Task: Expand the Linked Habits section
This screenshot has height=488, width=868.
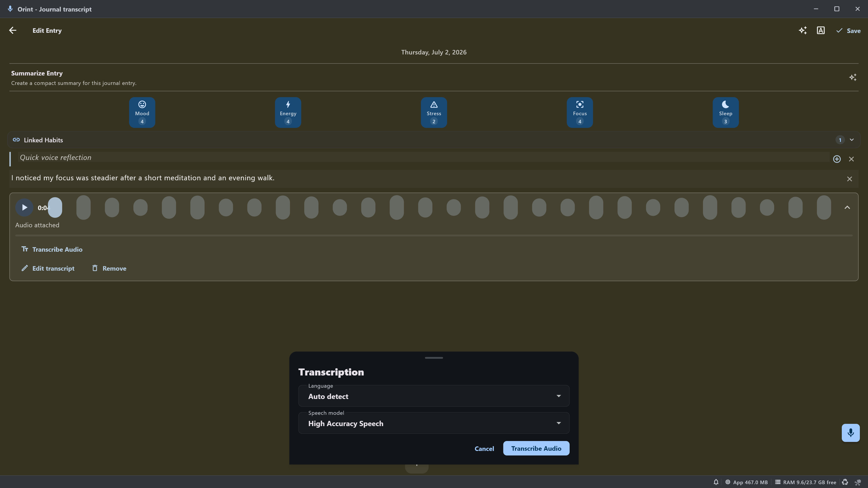Action: point(852,140)
